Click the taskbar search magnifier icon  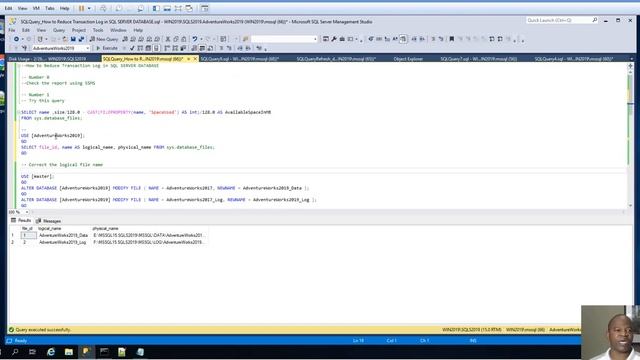(x=15, y=352)
